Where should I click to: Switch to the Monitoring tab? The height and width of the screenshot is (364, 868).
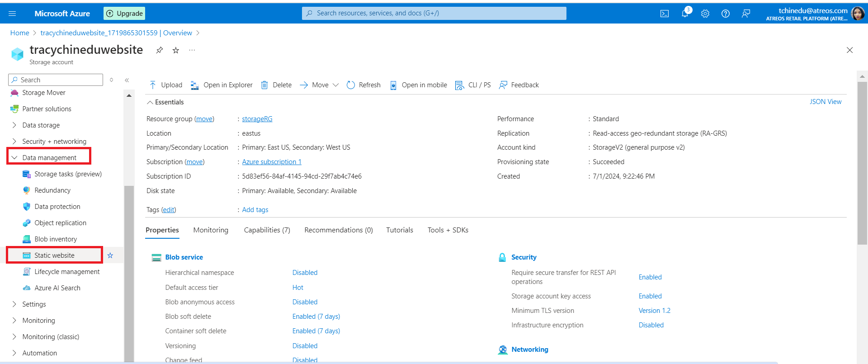[x=211, y=230]
